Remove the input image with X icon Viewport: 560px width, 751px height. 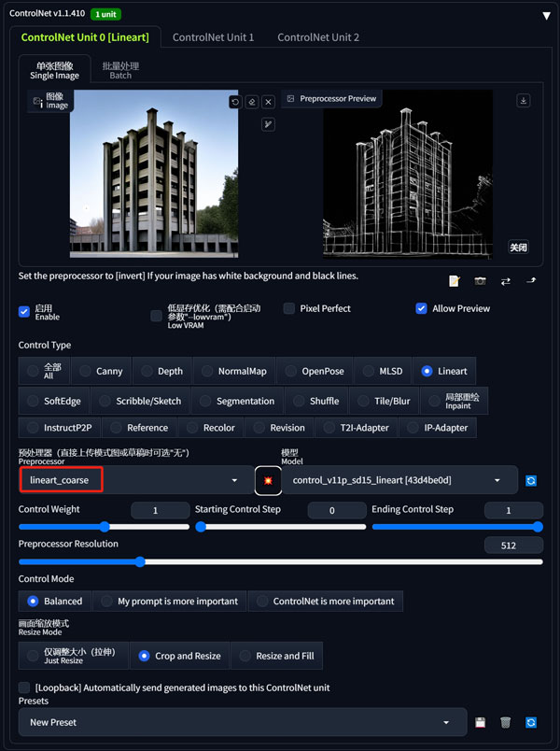click(x=269, y=102)
